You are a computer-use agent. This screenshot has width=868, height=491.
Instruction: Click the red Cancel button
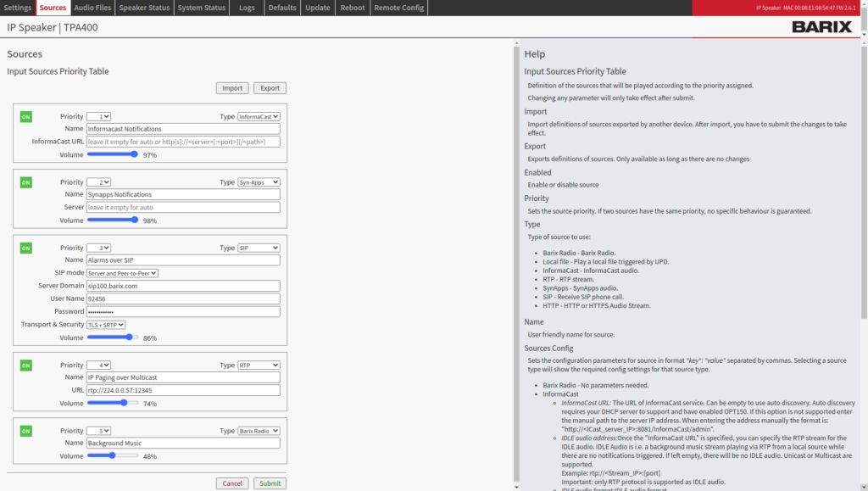click(232, 483)
